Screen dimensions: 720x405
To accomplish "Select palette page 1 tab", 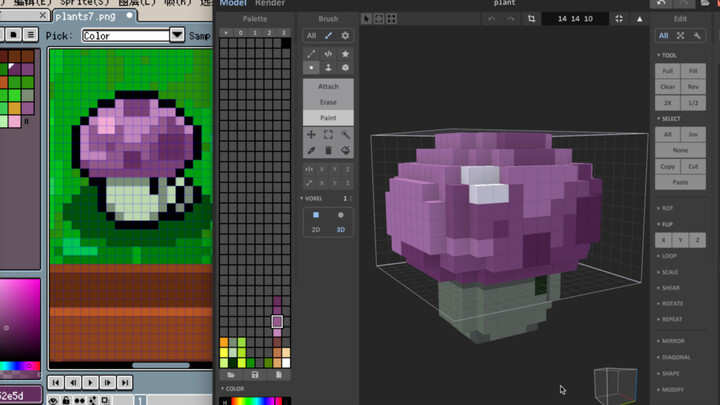I will [255, 33].
